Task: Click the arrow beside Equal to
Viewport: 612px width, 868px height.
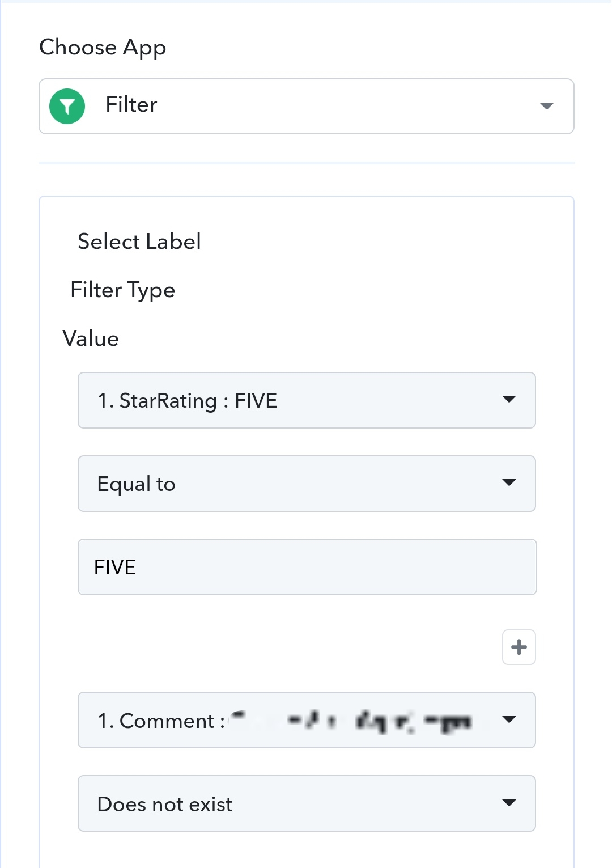Action: [509, 483]
